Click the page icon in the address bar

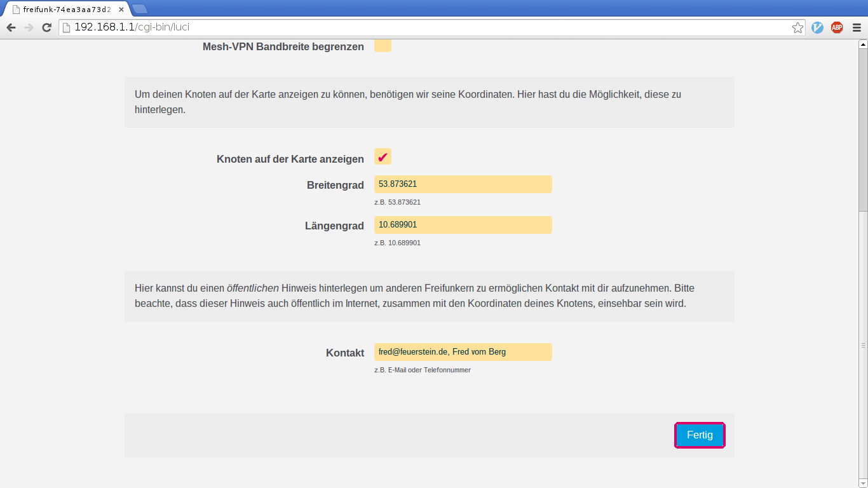[66, 27]
